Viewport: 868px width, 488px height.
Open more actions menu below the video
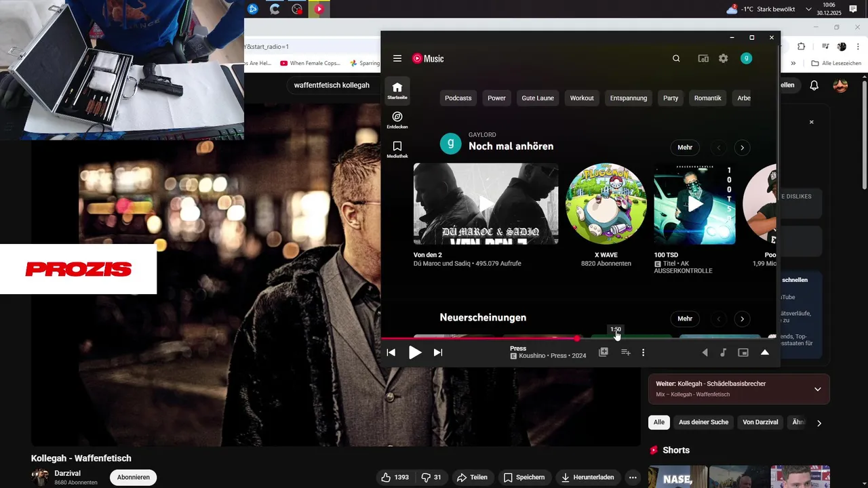pos(633,477)
